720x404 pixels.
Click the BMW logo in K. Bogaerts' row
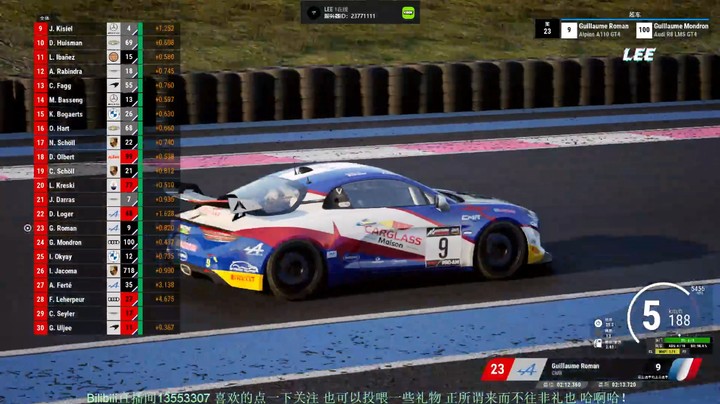point(113,114)
